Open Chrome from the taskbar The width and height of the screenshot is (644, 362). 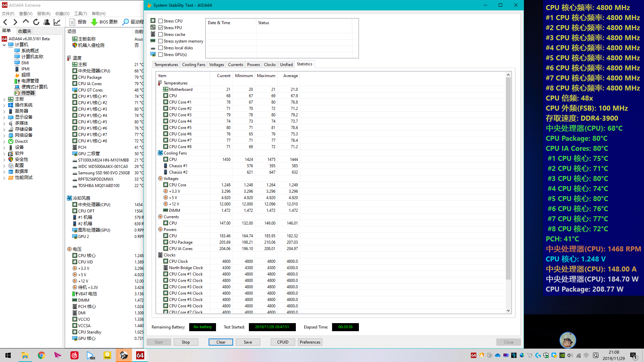[41, 355]
